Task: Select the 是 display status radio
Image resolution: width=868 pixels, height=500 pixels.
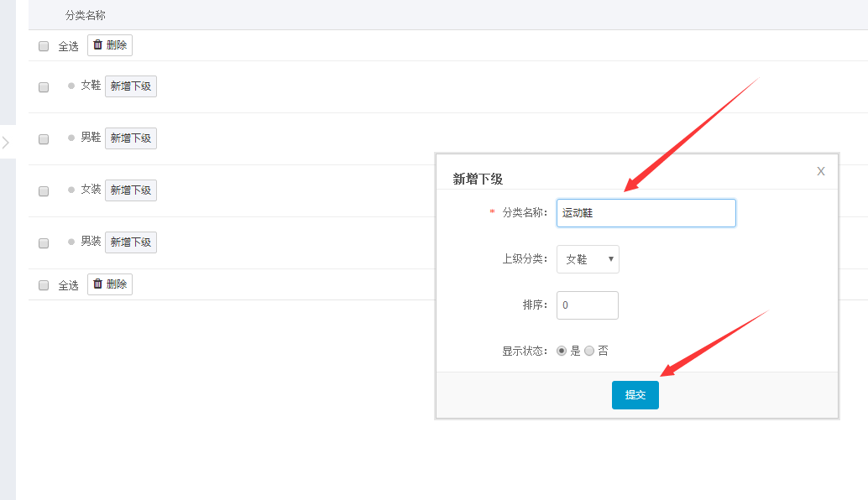Action: point(562,351)
